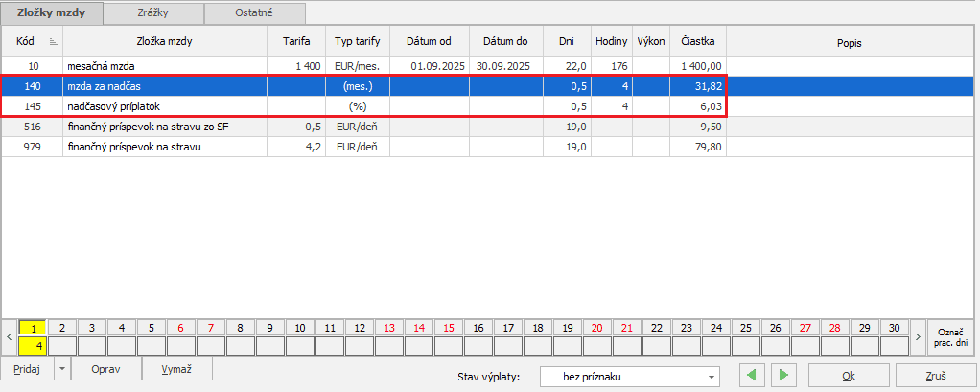Confirm with the Ok button

click(849, 376)
